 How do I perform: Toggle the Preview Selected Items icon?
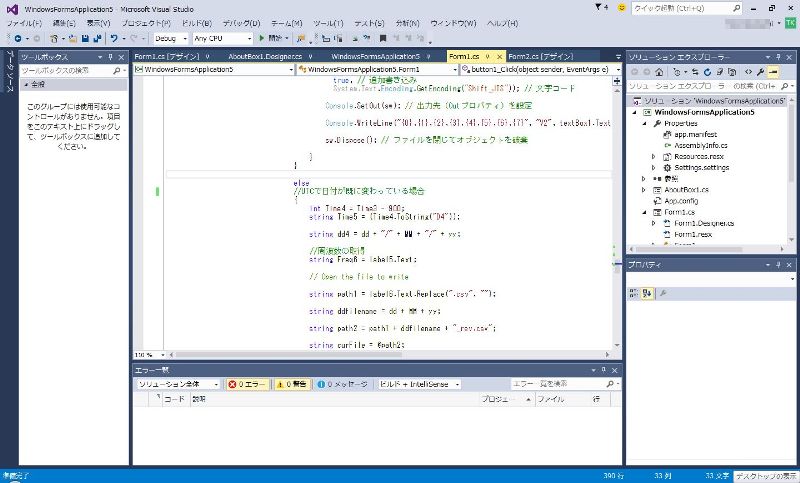click(x=773, y=72)
